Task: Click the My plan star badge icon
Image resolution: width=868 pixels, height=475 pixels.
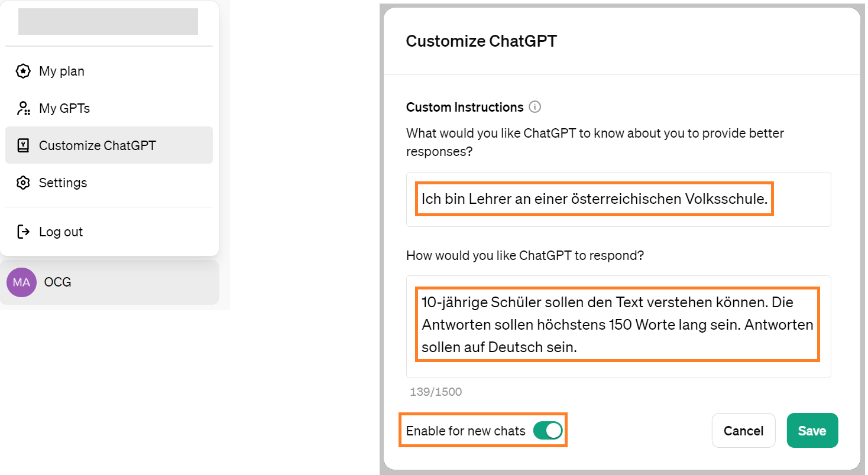Action: (23, 71)
